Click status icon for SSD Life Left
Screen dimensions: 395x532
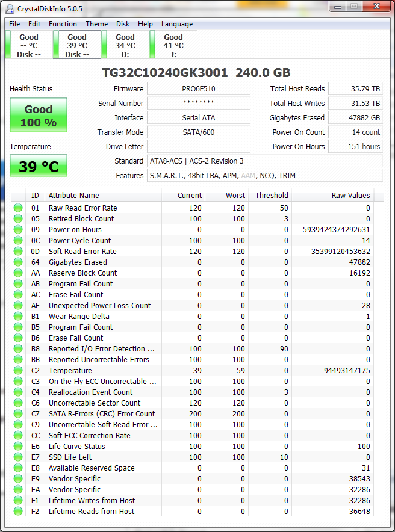click(x=19, y=457)
